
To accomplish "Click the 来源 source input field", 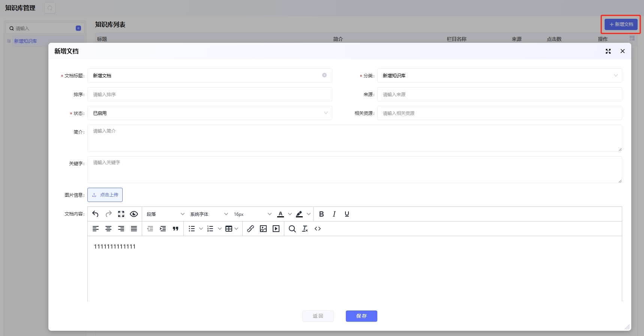I will point(499,94).
